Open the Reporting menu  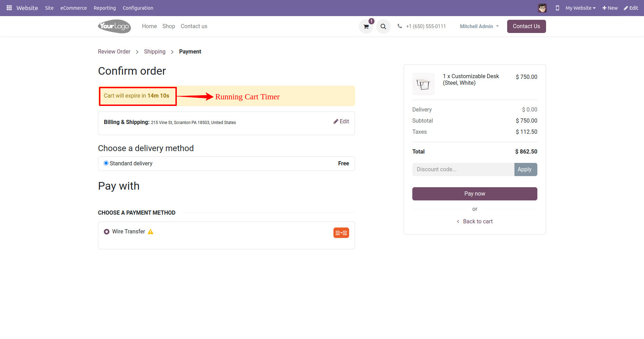[105, 8]
